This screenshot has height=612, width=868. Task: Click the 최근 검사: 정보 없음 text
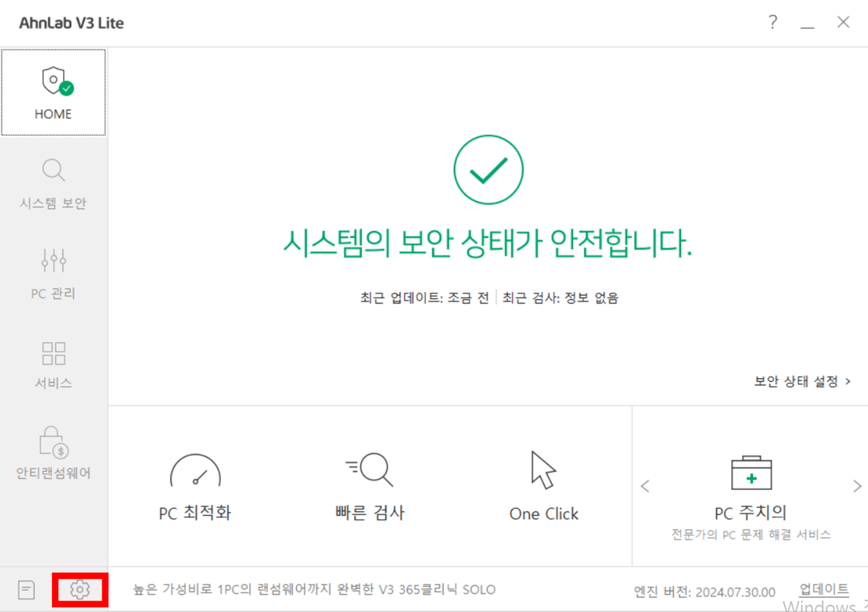point(560,298)
